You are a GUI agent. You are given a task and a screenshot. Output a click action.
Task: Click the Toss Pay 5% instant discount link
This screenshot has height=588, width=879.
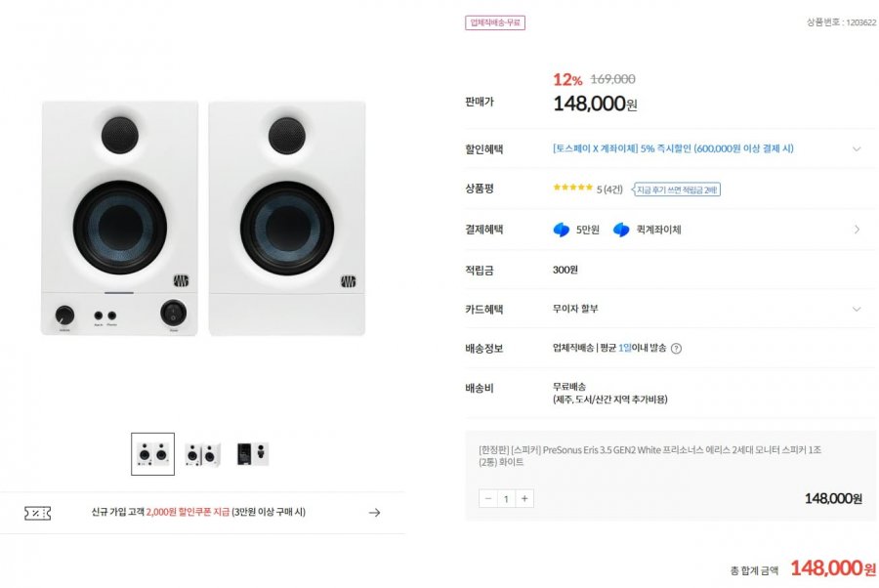coord(673,149)
